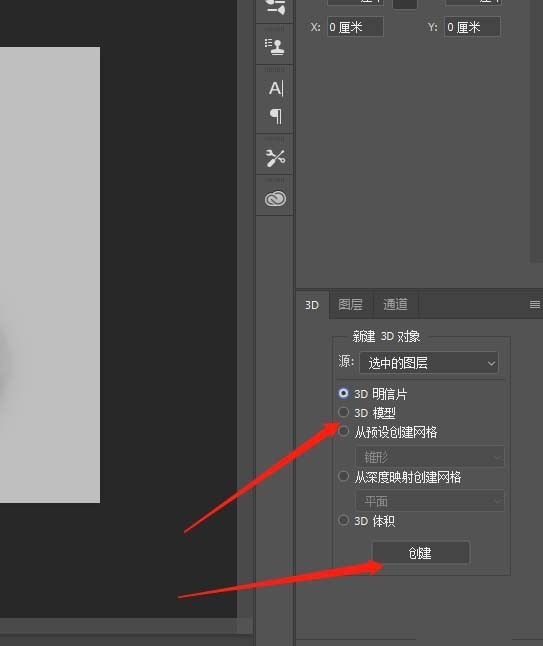Open the 源 选中的图层 dropdown
543x646 pixels.
pyautogui.click(x=428, y=363)
